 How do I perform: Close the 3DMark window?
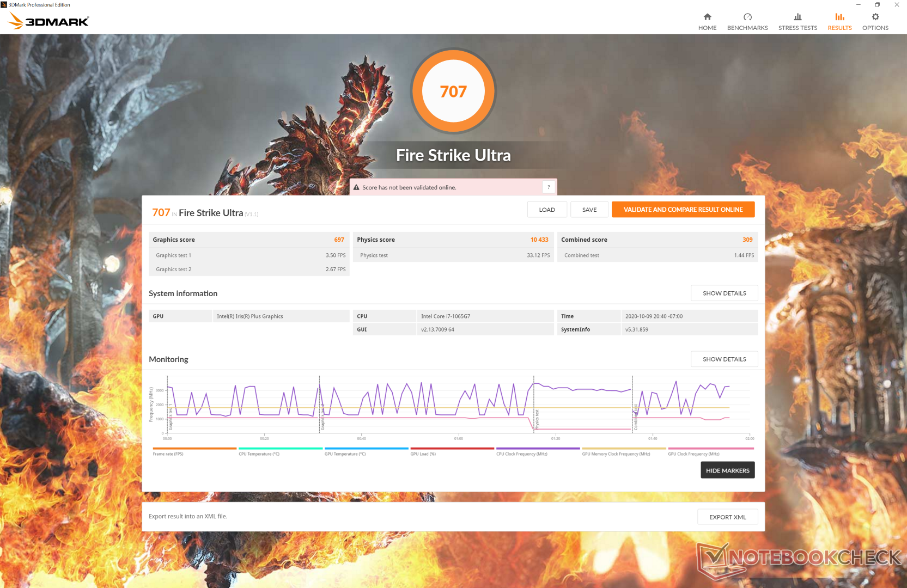(897, 4)
